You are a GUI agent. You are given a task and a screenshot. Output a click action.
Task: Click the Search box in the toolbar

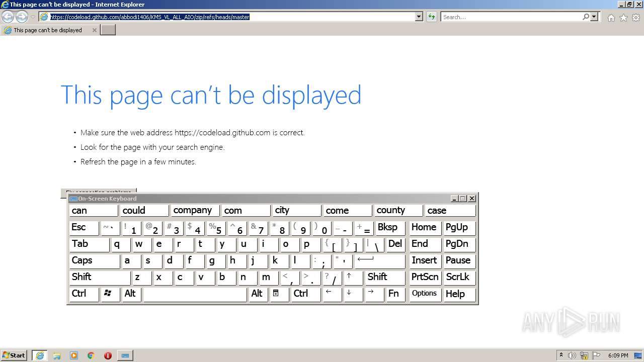tap(511, 17)
